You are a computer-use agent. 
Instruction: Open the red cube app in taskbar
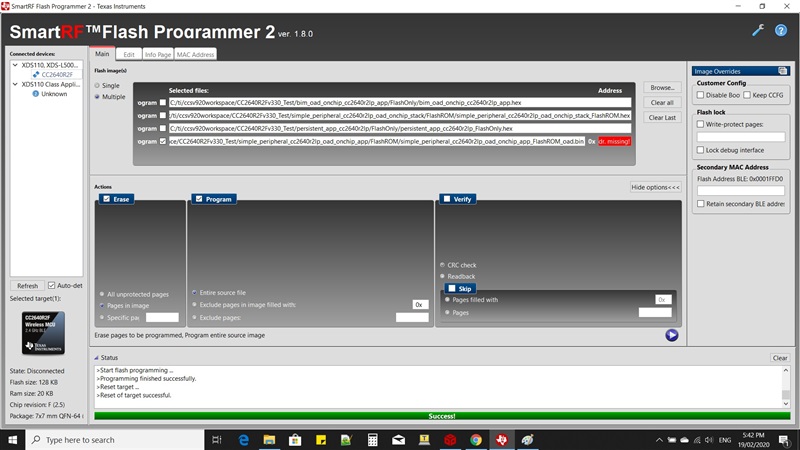point(450,440)
